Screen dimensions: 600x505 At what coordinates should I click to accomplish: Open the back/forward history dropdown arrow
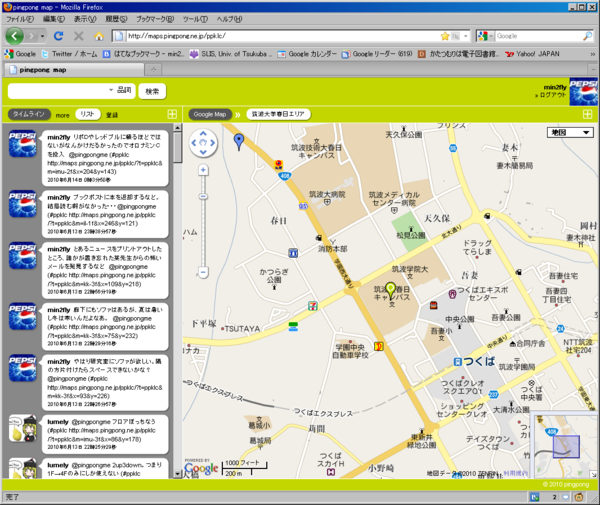tap(42, 36)
